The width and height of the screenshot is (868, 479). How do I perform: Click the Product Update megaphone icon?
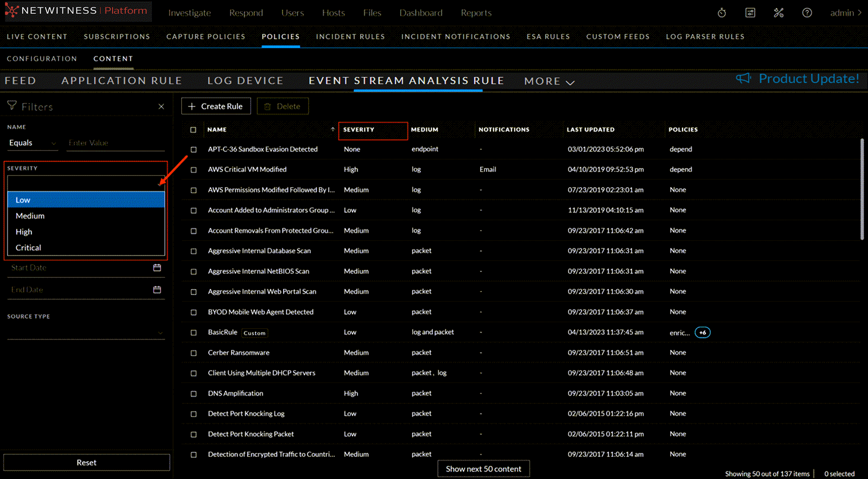(x=743, y=79)
